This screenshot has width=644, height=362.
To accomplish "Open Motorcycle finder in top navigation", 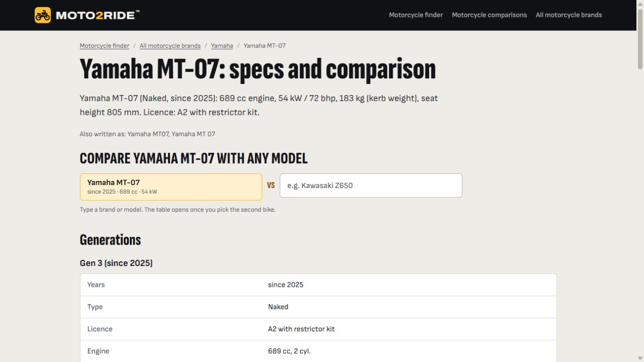I will pyautogui.click(x=416, y=15).
